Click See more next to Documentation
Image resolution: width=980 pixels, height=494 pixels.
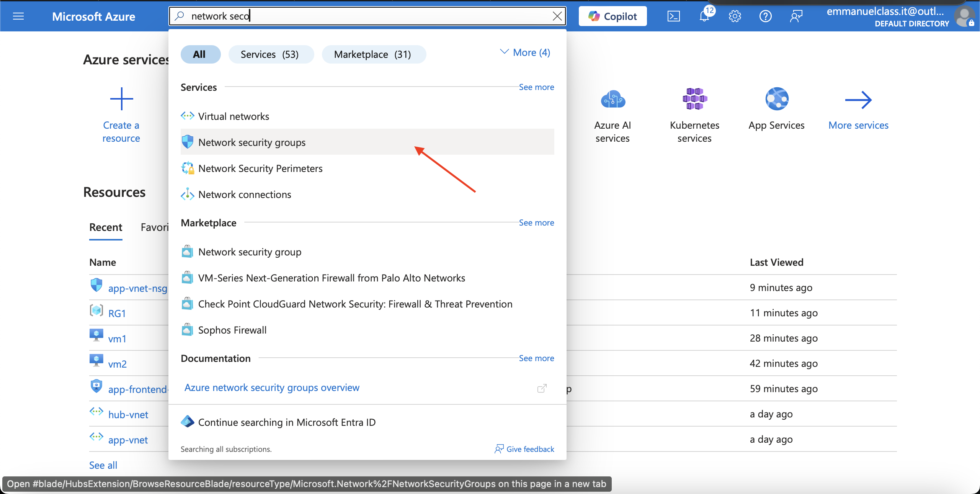point(536,358)
